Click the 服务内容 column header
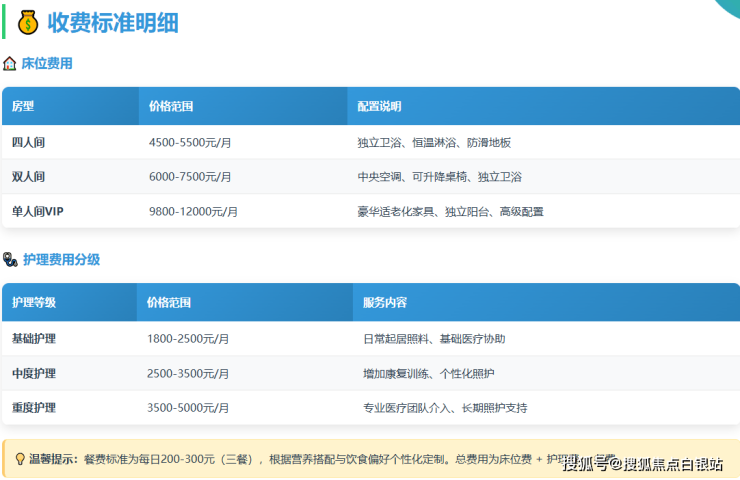Viewport: 740px width, 480px height. [384, 302]
